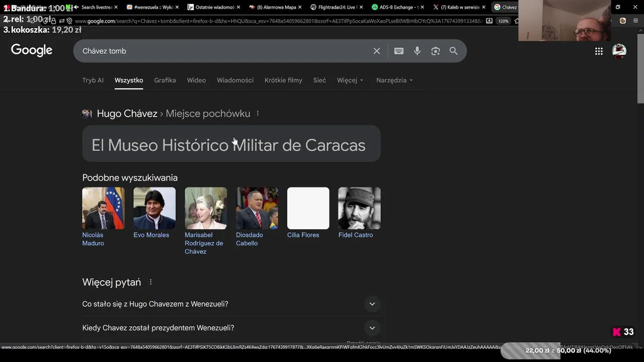Switch to the ADS-B Exchange tab
Image resolution: width=644 pixels, height=362 pixels.
click(x=398, y=7)
